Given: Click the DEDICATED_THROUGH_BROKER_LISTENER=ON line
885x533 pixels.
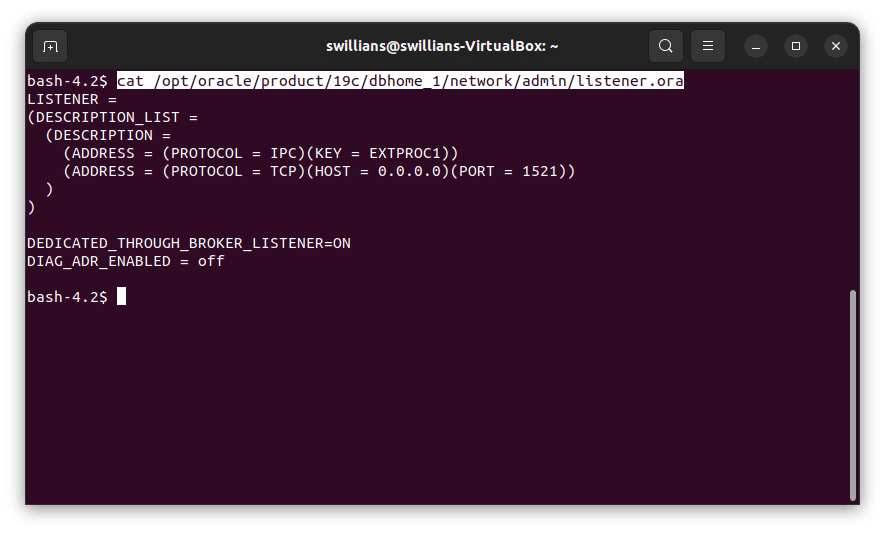Looking at the screenshot, I should click(x=189, y=243).
